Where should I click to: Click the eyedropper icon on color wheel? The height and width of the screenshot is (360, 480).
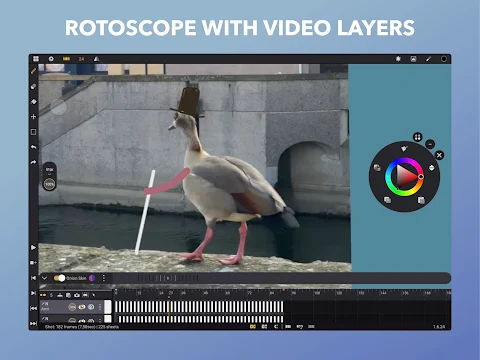(x=404, y=149)
